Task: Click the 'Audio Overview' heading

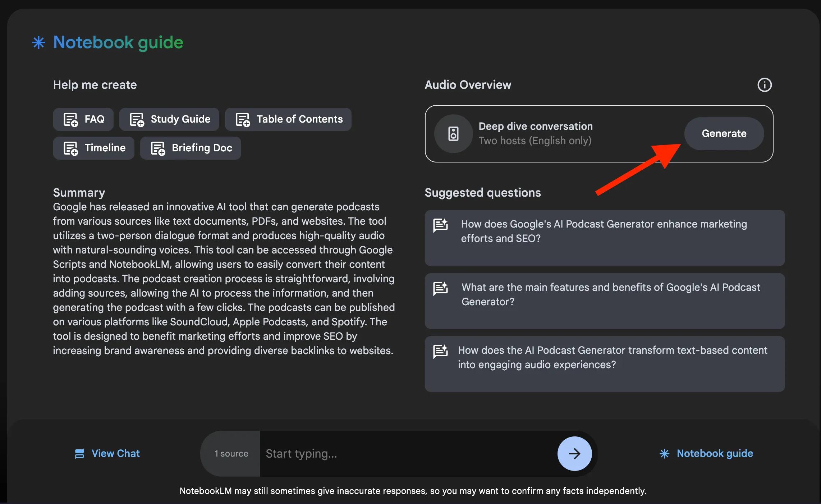Action: 468,85
